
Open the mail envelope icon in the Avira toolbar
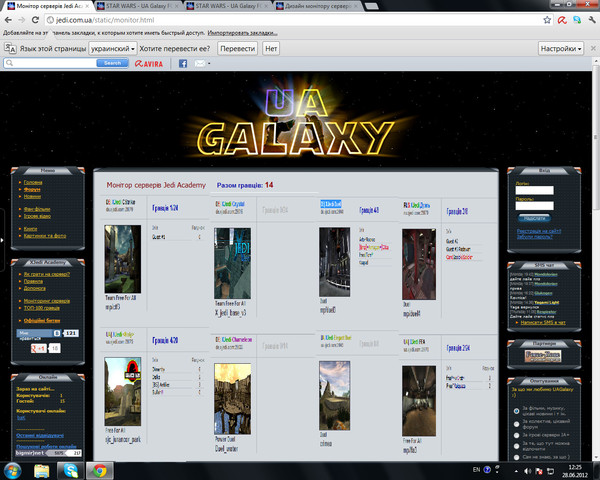point(200,64)
